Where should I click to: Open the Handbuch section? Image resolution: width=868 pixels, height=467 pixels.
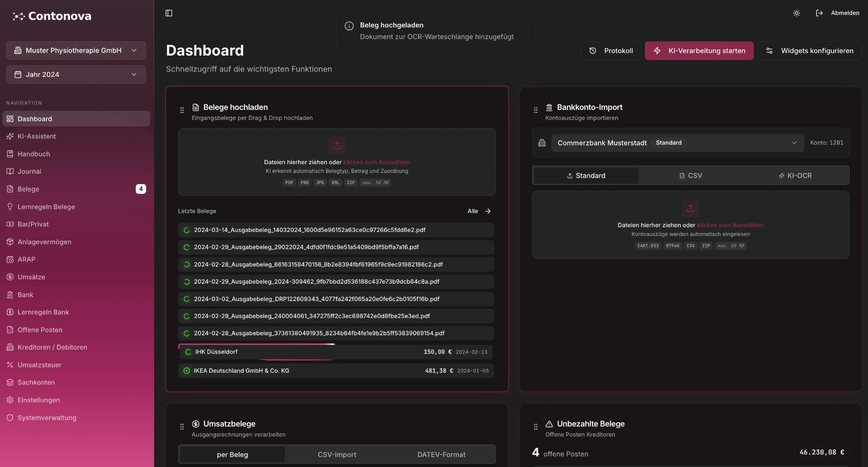[33, 154]
